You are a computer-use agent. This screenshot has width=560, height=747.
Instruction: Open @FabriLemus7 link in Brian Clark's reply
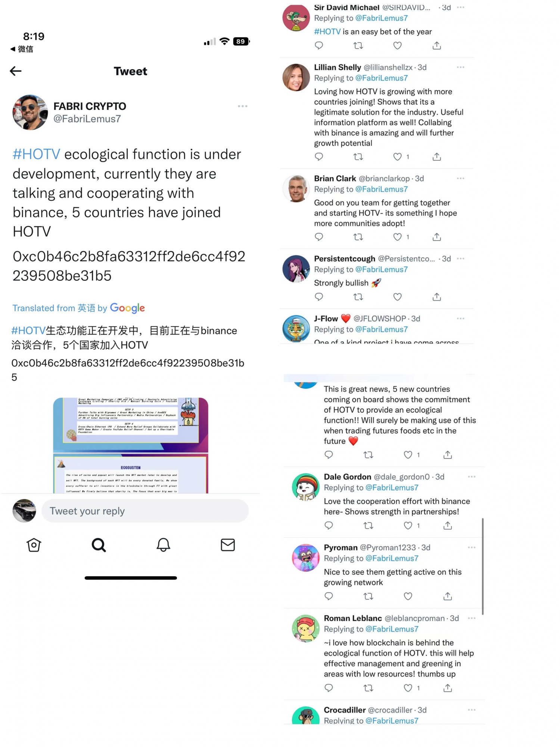click(382, 189)
